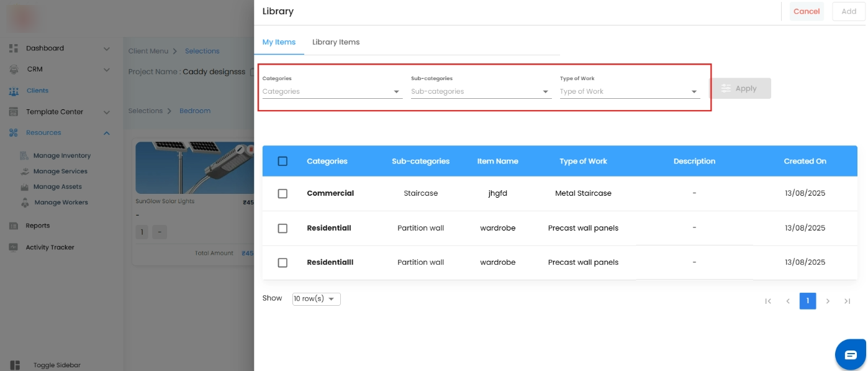This screenshot has height=371, width=868.
Task: Click the Manage Inventory icon in sidebar
Action: pyautogui.click(x=25, y=155)
